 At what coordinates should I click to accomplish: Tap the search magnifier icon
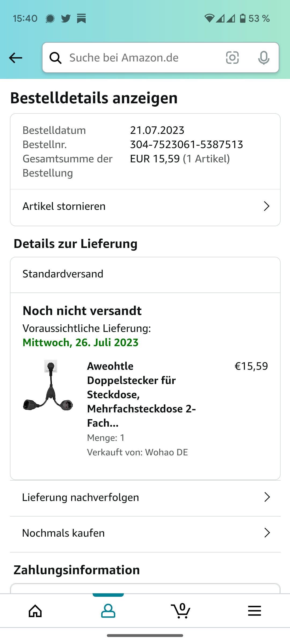point(56,58)
